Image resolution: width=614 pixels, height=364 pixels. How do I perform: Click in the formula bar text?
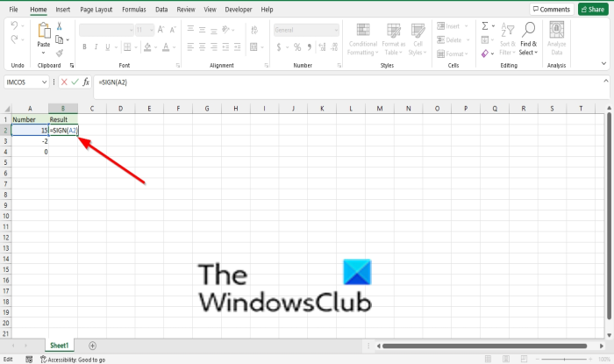113,82
